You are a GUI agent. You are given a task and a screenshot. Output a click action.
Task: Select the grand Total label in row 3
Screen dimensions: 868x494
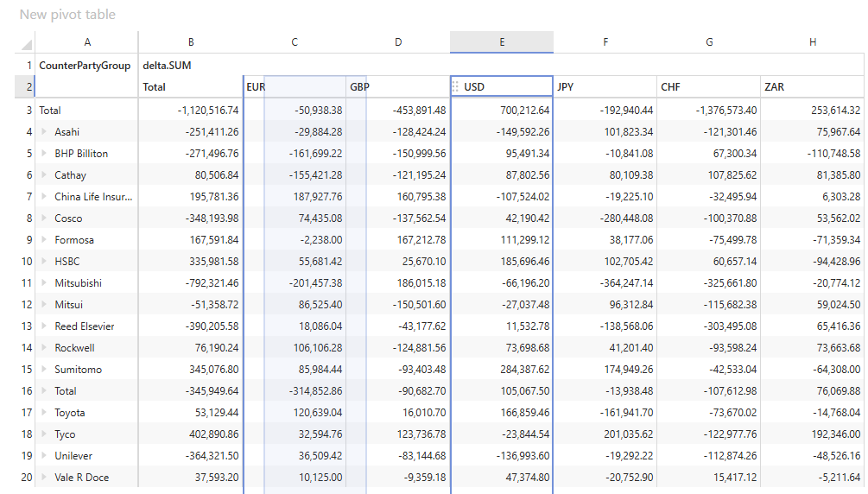50,111
